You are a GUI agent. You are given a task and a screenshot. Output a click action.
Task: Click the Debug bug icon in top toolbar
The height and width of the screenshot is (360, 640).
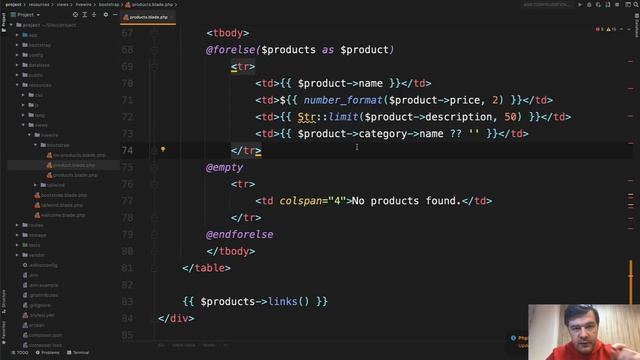pyautogui.click(x=589, y=4)
